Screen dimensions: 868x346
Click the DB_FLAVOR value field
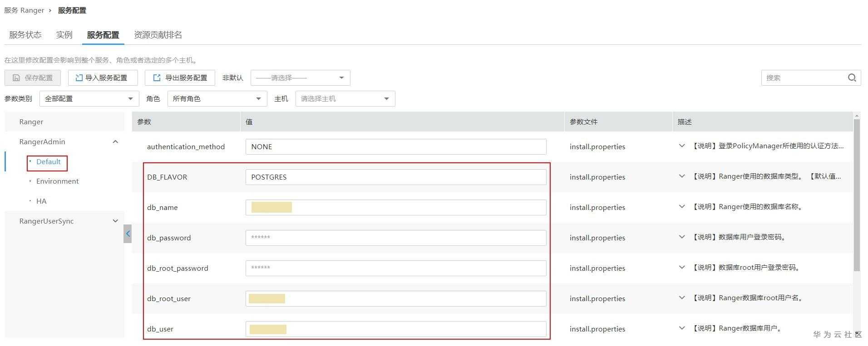pos(396,177)
